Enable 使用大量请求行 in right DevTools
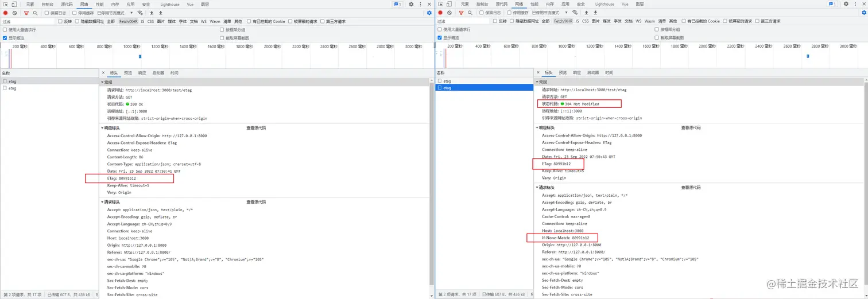Viewport: 868px width, 299px height. point(440,29)
